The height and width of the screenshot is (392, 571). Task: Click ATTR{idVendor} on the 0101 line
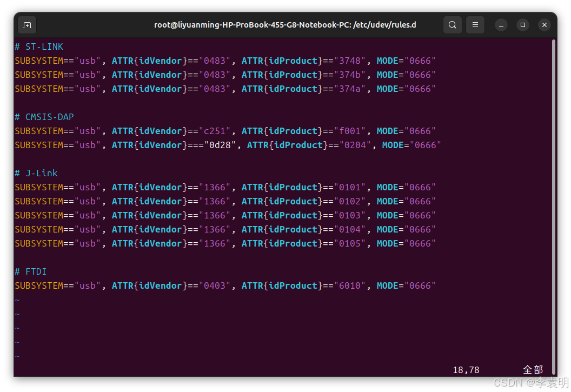(x=150, y=188)
